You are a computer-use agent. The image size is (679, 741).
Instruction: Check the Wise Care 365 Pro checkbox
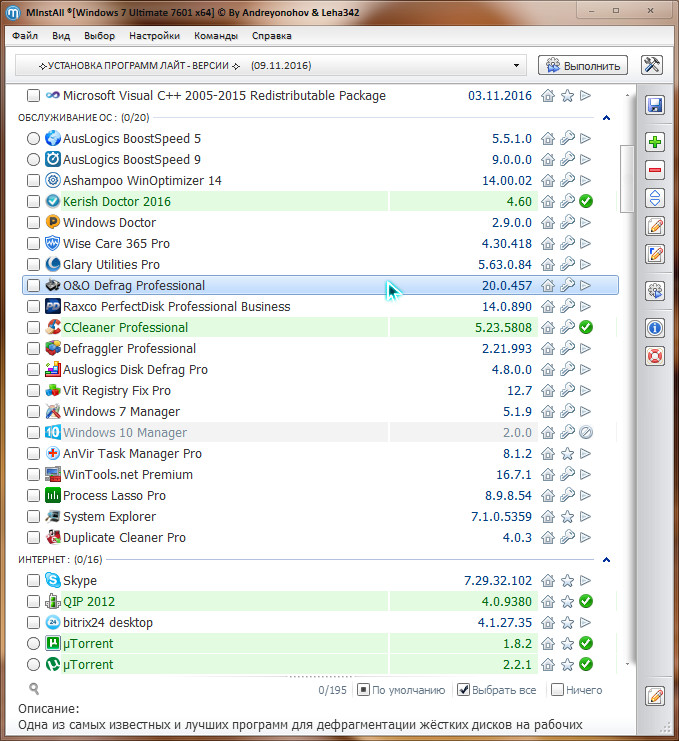[33, 243]
